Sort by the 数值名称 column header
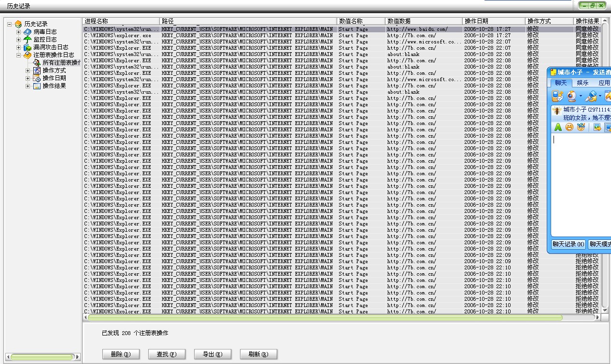The width and height of the screenshot is (611, 364). pyautogui.click(x=361, y=21)
